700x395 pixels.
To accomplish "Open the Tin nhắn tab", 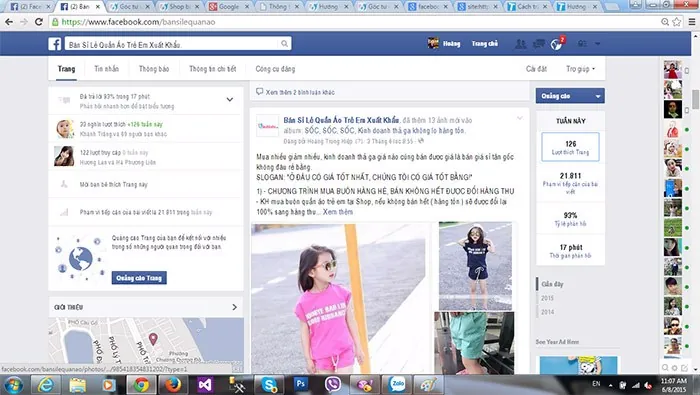I will pos(106,69).
